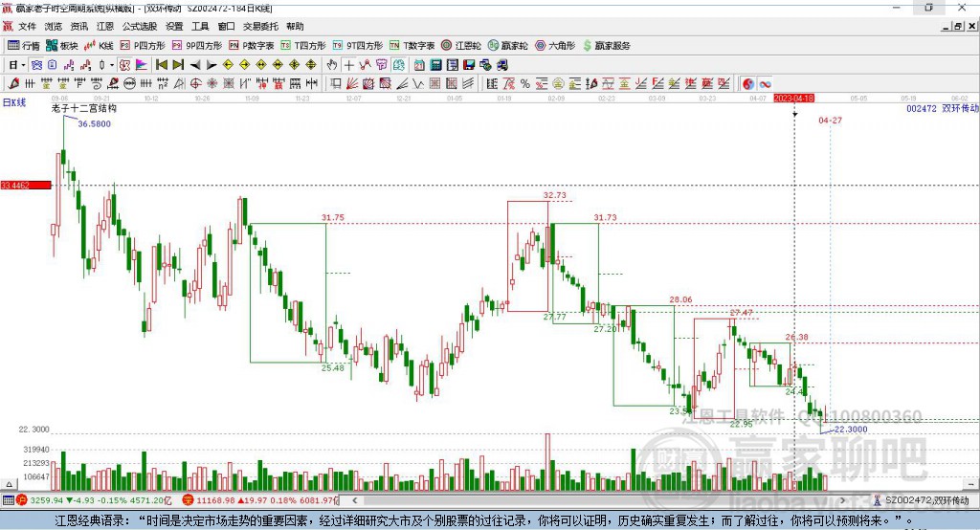
Task: Open the 9P四方形 tool
Action: (x=197, y=46)
